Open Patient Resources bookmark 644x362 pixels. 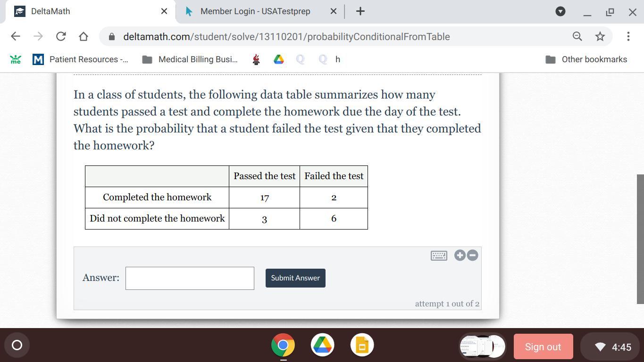pos(80,59)
